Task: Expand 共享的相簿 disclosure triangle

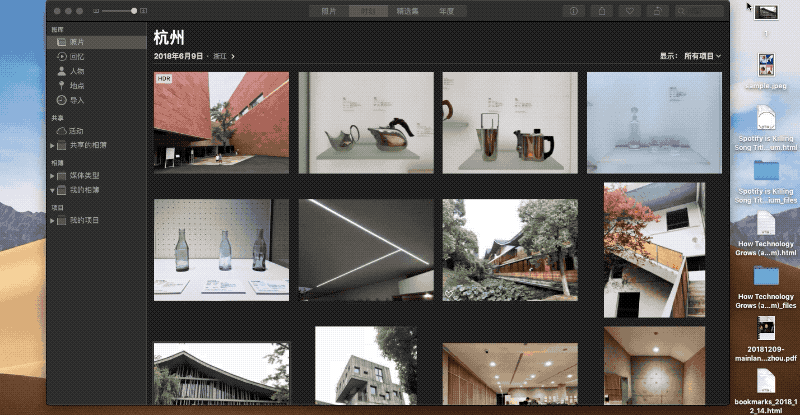Action: [x=52, y=145]
